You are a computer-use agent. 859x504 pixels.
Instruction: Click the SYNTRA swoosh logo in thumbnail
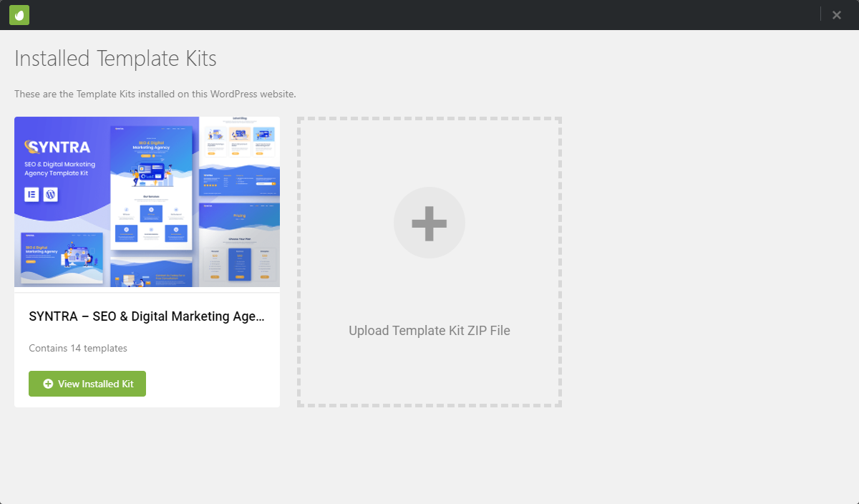[30, 147]
